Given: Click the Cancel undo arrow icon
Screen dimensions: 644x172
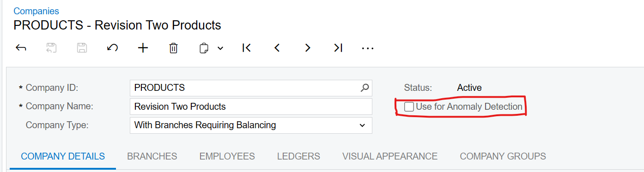Looking at the screenshot, I should [x=112, y=48].
